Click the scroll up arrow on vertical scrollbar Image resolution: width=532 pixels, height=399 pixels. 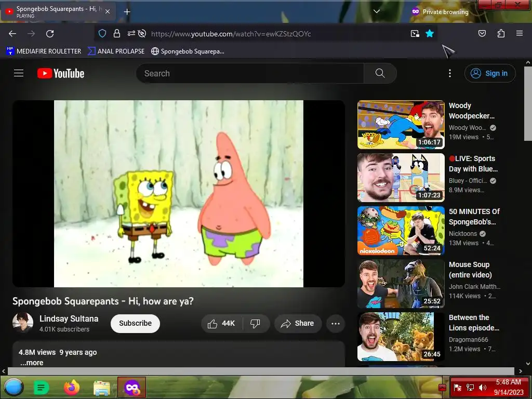[x=528, y=62]
